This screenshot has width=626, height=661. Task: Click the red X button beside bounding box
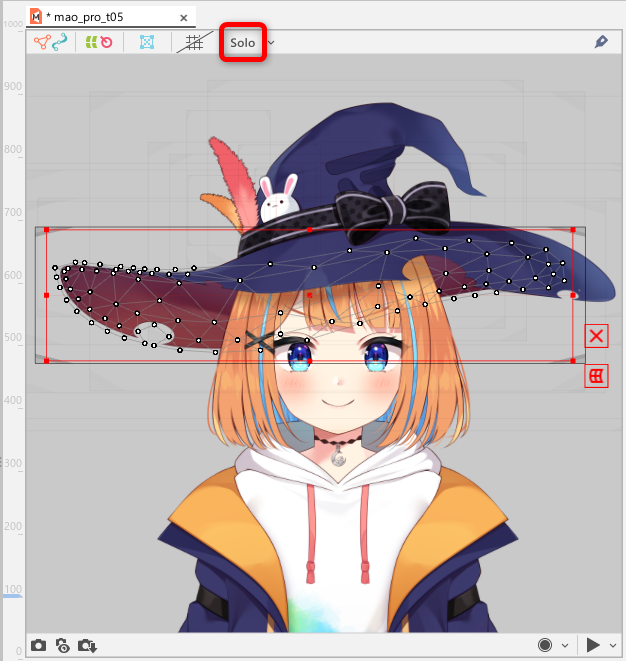pos(596,335)
